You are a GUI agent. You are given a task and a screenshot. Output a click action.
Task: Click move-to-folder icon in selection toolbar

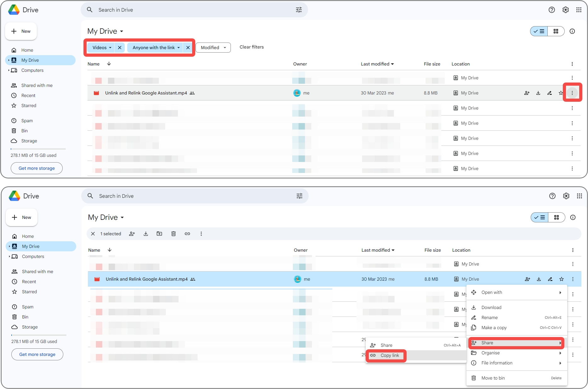[160, 234]
